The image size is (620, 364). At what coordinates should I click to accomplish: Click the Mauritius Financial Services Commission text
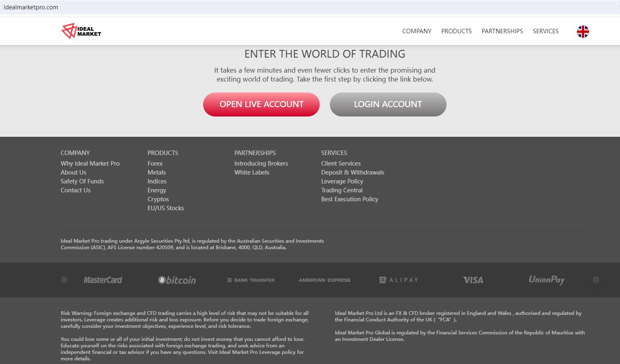[x=460, y=336]
